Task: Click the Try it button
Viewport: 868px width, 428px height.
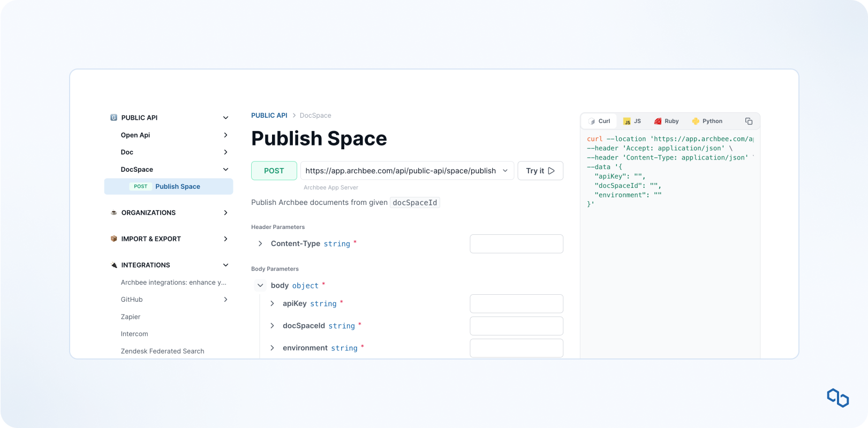Action: [x=540, y=171]
